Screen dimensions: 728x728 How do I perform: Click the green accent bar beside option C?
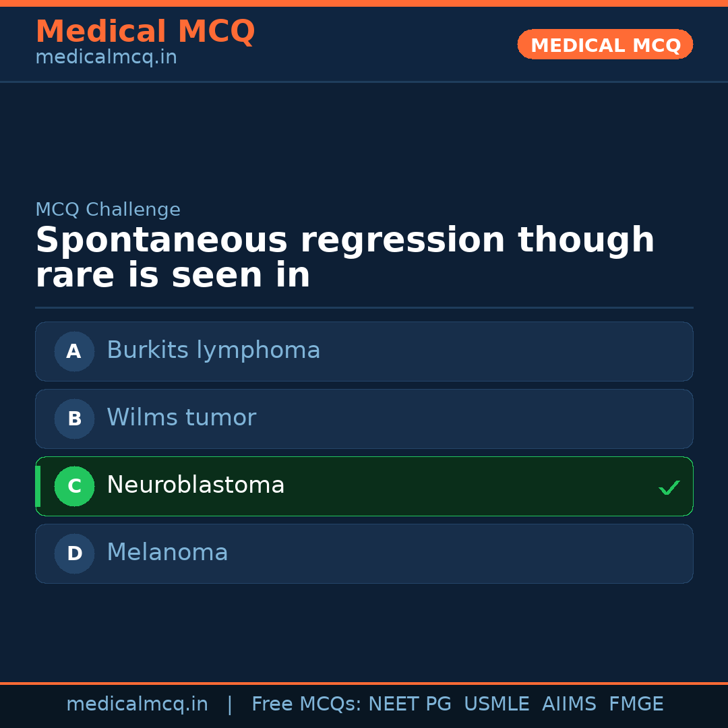coord(38,486)
